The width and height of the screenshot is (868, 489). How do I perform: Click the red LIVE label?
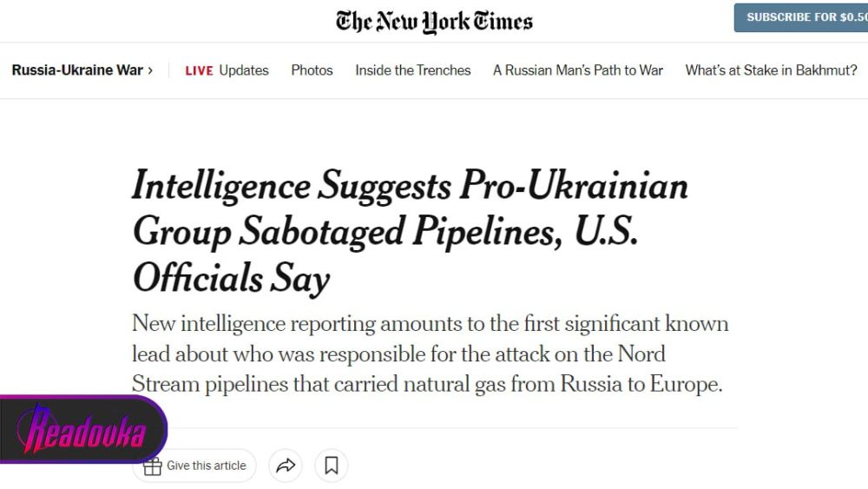199,71
